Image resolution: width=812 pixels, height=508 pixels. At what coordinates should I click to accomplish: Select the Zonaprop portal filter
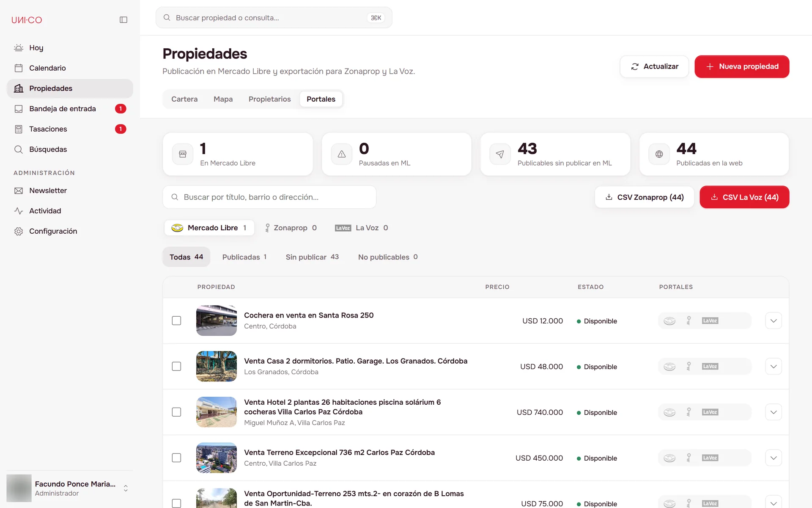[291, 228]
